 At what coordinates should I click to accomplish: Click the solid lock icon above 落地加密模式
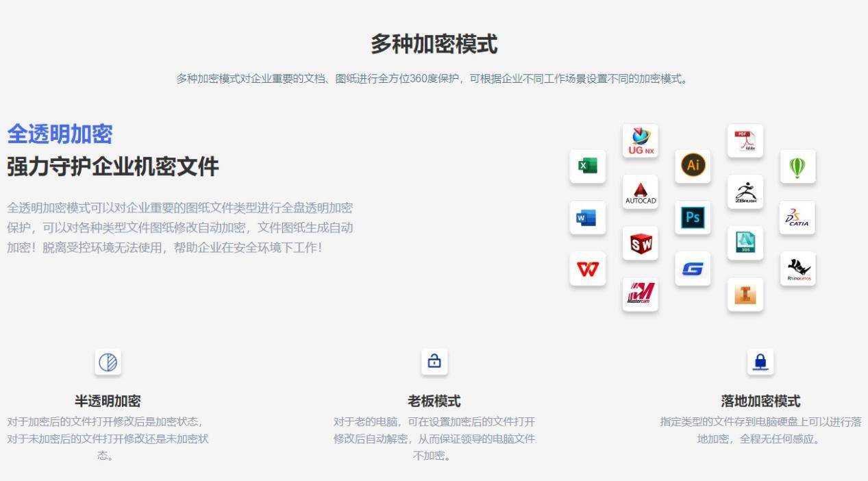[760, 362]
